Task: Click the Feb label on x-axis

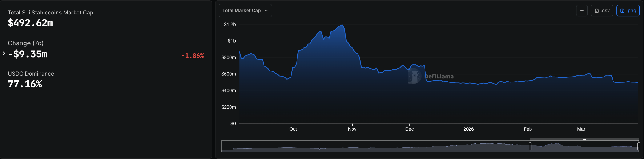Action: coord(528,129)
